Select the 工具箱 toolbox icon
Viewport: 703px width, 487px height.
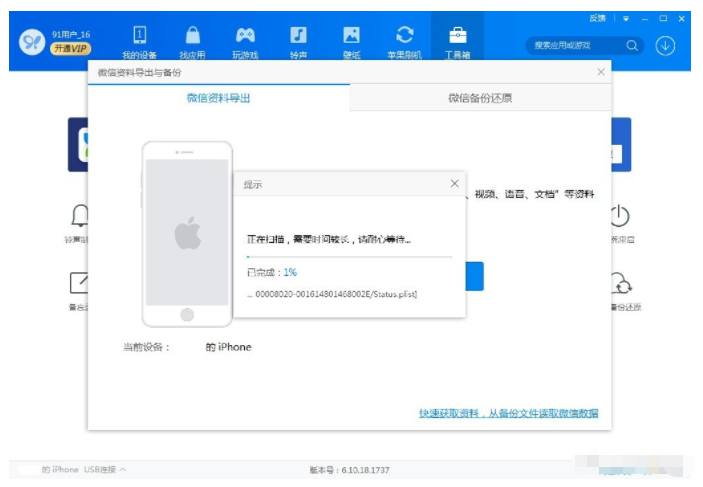click(457, 40)
